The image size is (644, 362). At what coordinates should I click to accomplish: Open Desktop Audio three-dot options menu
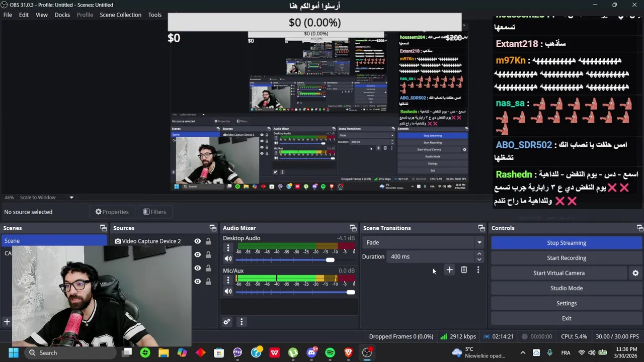tap(228, 248)
